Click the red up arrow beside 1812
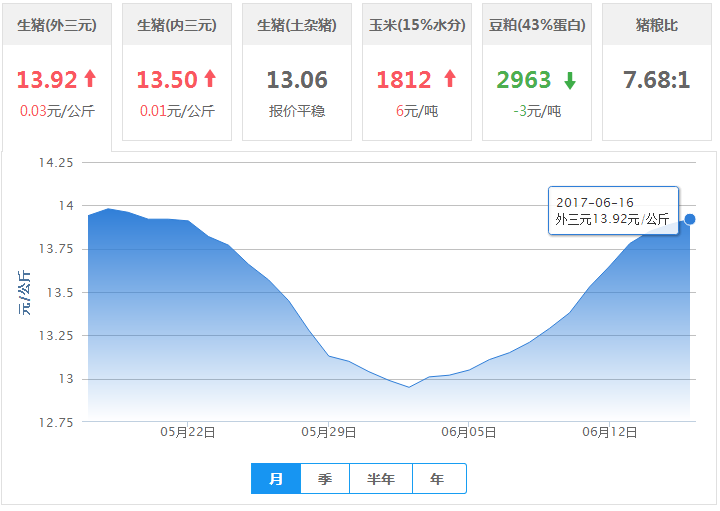Viewport: 720px width, 511px height. [449, 79]
